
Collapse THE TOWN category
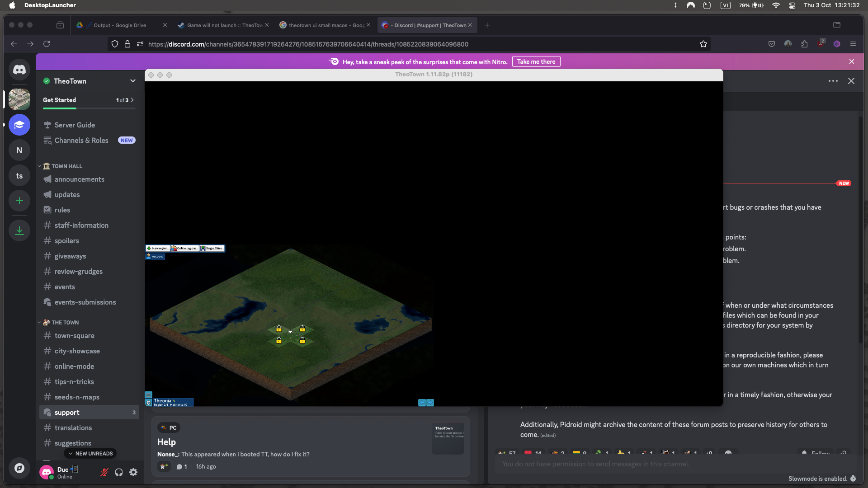(x=61, y=322)
